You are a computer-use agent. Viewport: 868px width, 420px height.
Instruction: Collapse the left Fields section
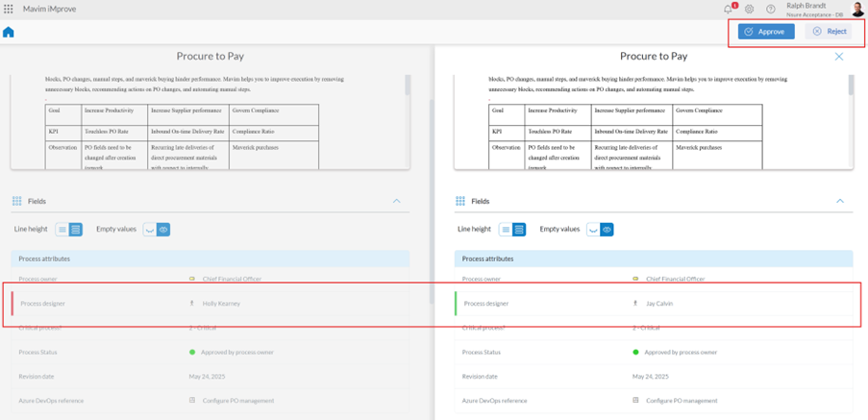coord(396,201)
